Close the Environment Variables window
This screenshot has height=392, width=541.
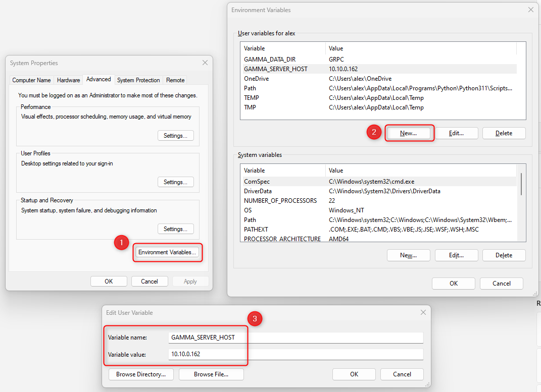530,10
